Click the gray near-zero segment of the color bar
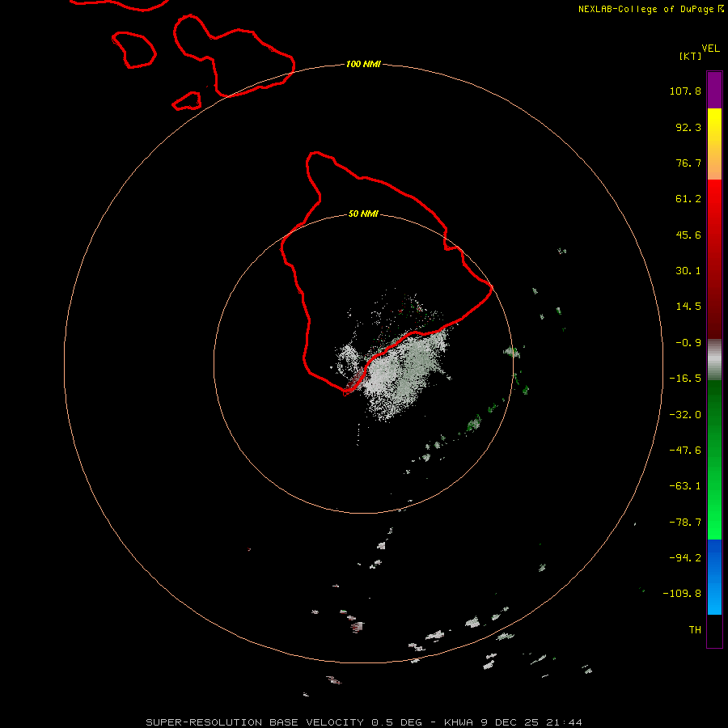 [x=714, y=360]
